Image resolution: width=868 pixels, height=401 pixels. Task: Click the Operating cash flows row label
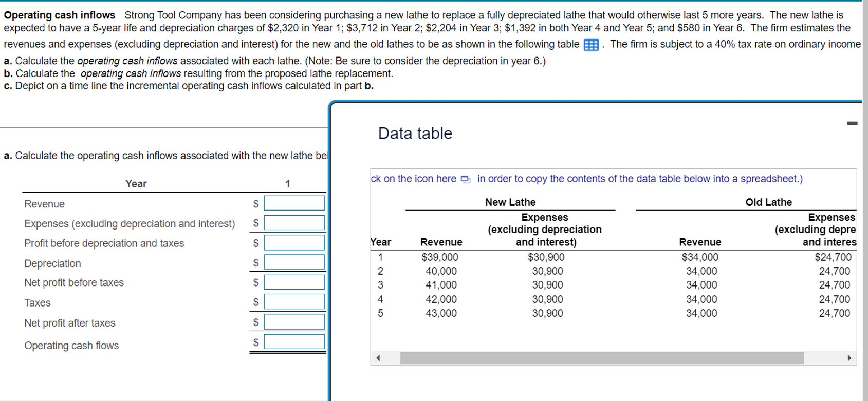[x=71, y=346]
